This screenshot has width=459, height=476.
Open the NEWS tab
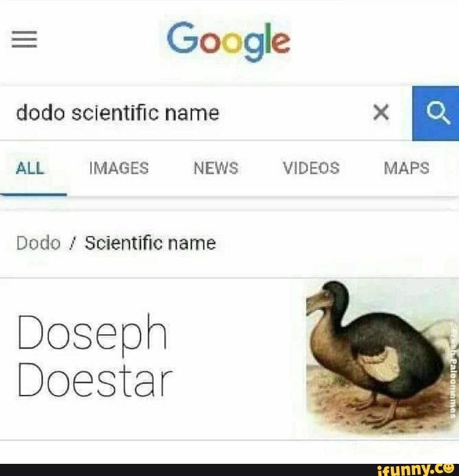pyautogui.click(x=216, y=168)
